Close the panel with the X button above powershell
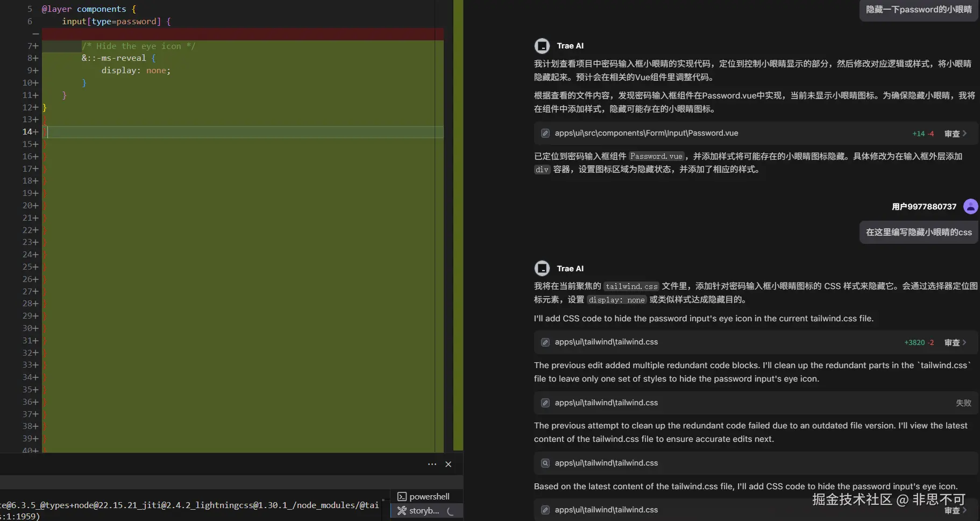Image resolution: width=980 pixels, height=521 pixels. click(448, 464)
